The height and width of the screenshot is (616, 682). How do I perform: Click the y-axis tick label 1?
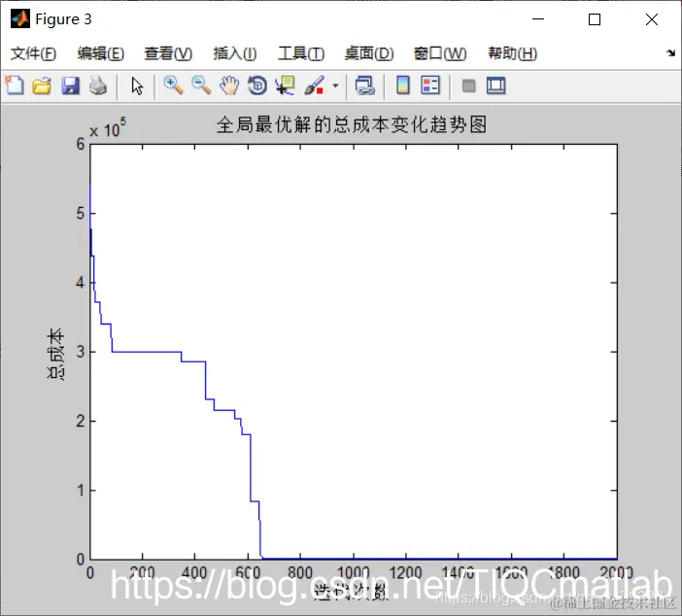click(81, 491)
